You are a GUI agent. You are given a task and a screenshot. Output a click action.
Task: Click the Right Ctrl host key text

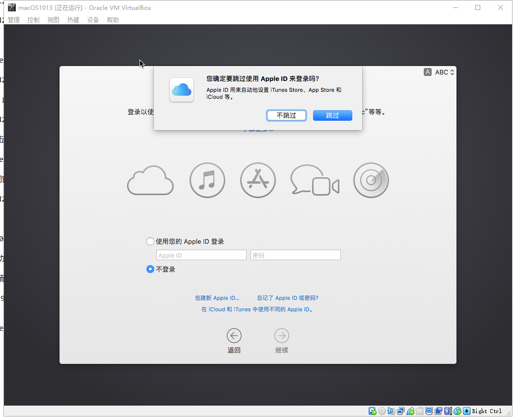click(487, 411)
